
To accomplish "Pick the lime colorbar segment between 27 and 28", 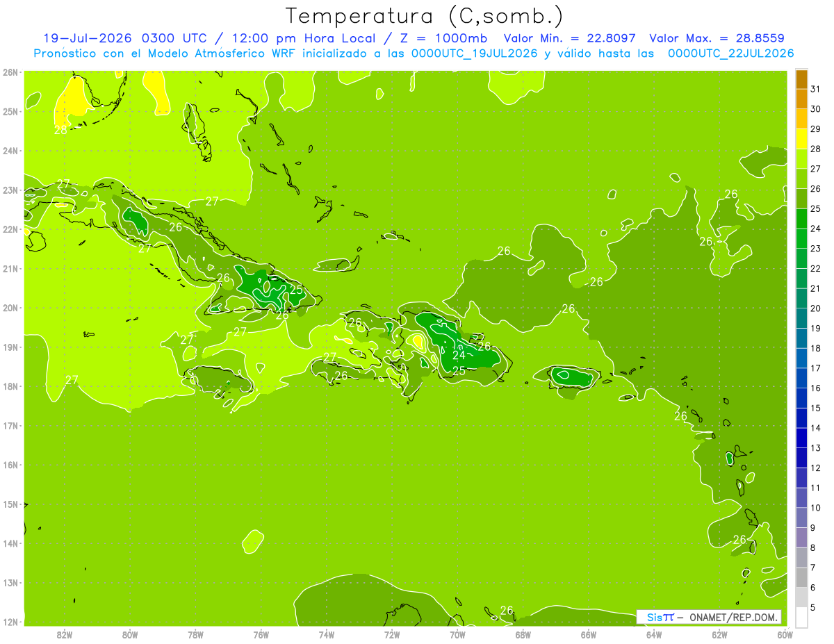I will pyautogui.click(x=801, y=158).
